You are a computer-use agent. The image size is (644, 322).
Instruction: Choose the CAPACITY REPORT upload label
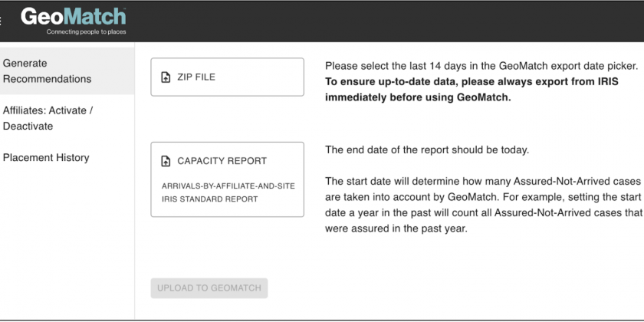click(x=222, y=161)
